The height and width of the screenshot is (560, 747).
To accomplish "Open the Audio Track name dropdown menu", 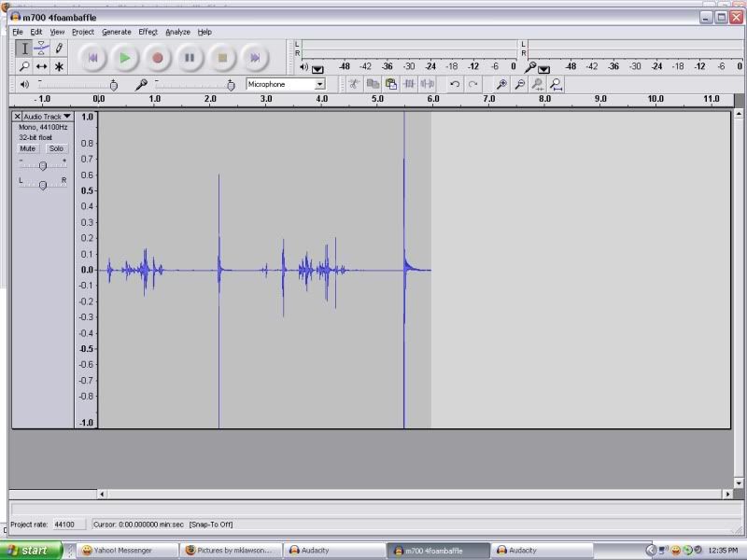I will 66,117.
